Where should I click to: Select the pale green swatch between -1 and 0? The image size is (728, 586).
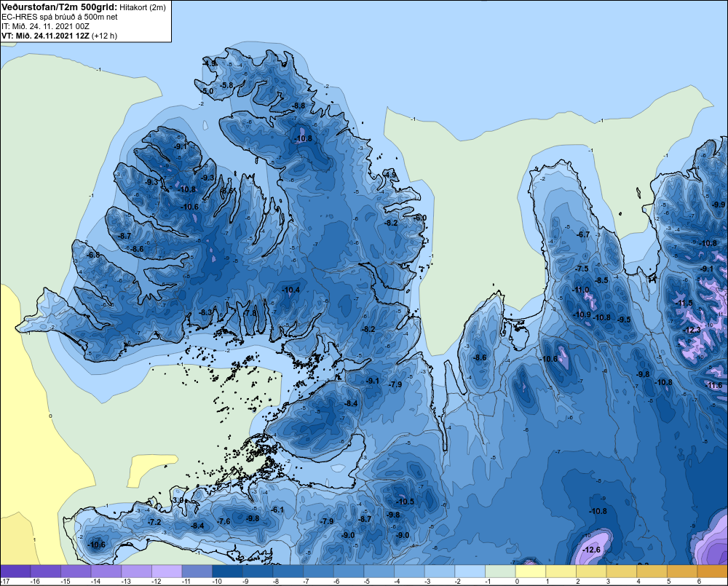501,571
